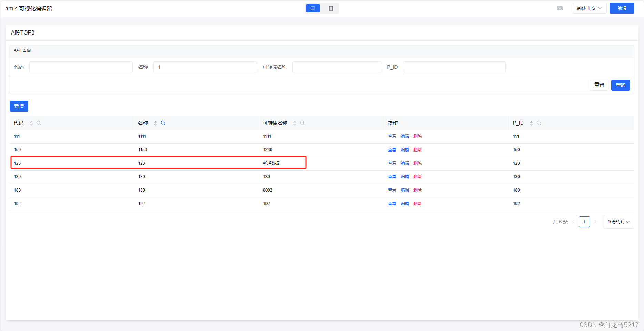The image size is (644, 331).
Task: Click the 共 6 条 total count
Action: coord(560,222)
